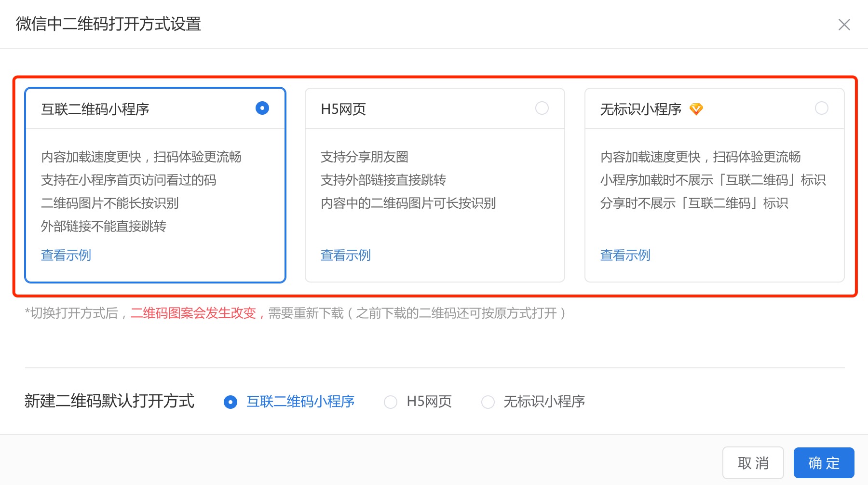The width and height of the screenshot is (868, 485).
Task: Click the label 新建二维码默认打开方式
Action: click(109, 401)
